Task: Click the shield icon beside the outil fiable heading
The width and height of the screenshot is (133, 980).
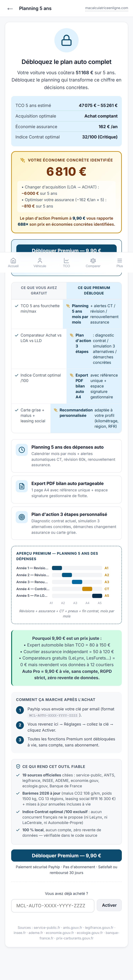Action: click(x=18, y=767)
